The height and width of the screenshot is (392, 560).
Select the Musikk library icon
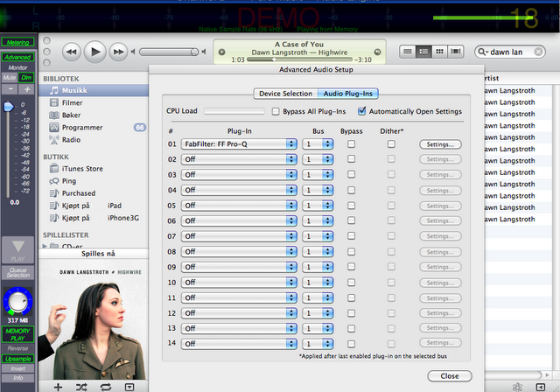(x=54, y=90)
